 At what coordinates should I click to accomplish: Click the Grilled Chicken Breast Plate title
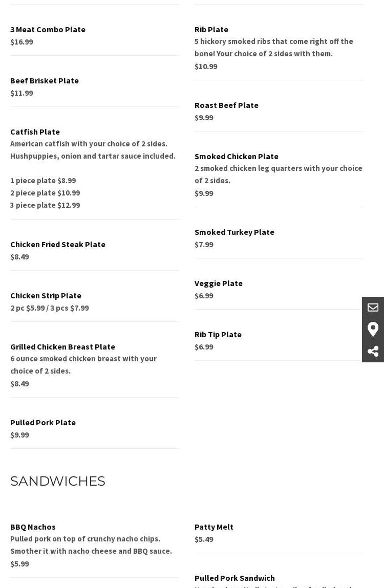[x=62, y=346]
